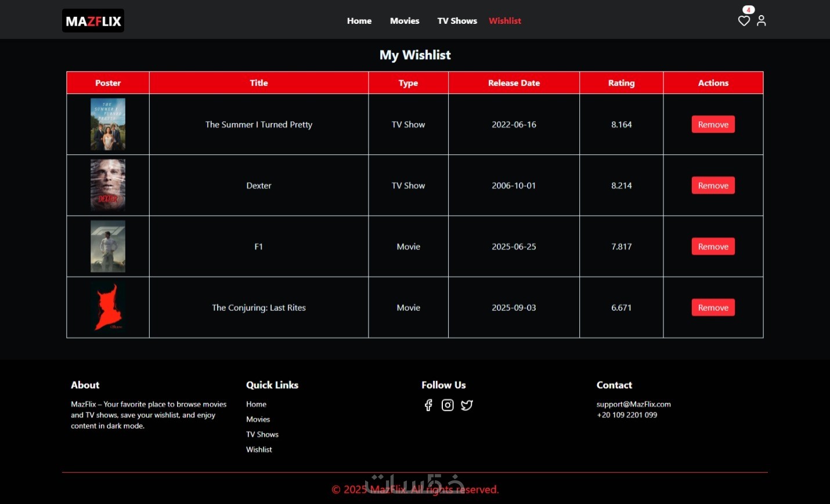Viewport: 830px width, 504px height.
Task: Click the Home link in footer Quick Links
Action: [256, 404]
